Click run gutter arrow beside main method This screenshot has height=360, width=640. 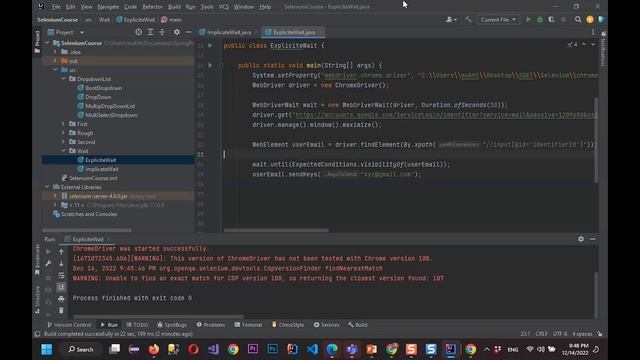pyautogui.click(x=210, y=65)
